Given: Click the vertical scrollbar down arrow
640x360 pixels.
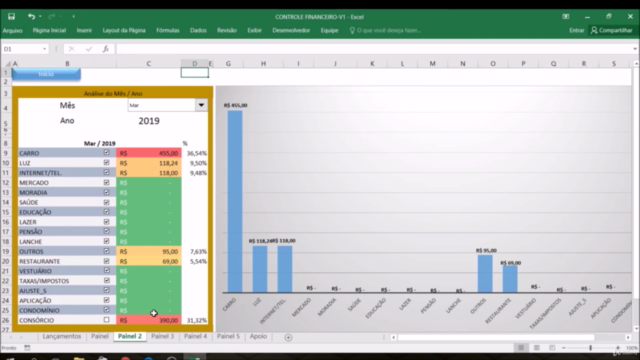Looking at the screenshot, I should (x=636, y=329).
